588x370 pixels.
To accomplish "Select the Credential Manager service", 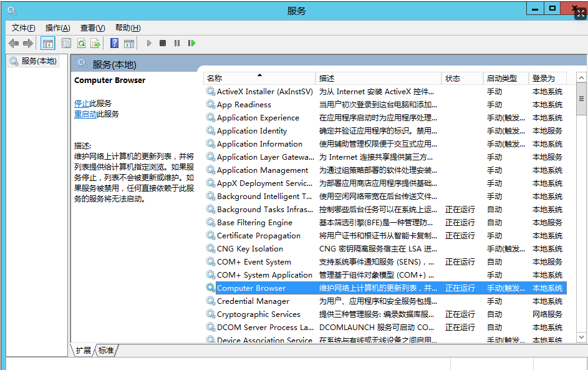I will coord(385,301).
